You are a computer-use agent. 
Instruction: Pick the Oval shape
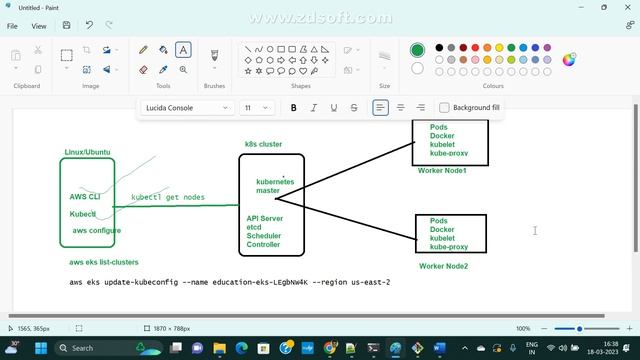(270, 49)
